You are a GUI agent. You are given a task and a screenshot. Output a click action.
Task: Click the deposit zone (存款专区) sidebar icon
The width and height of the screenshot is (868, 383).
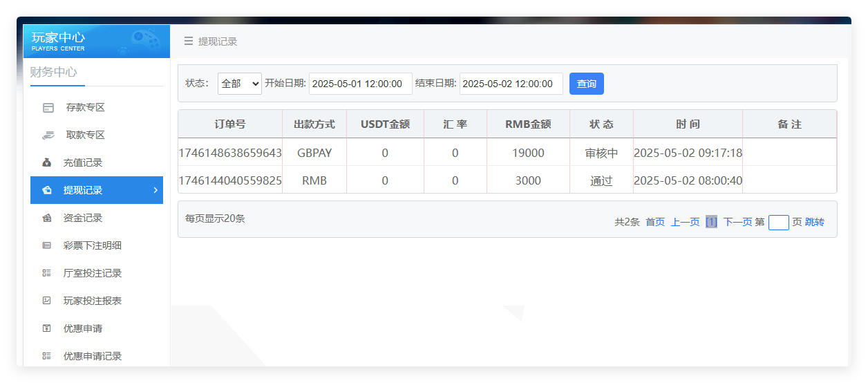coord(48,108)
